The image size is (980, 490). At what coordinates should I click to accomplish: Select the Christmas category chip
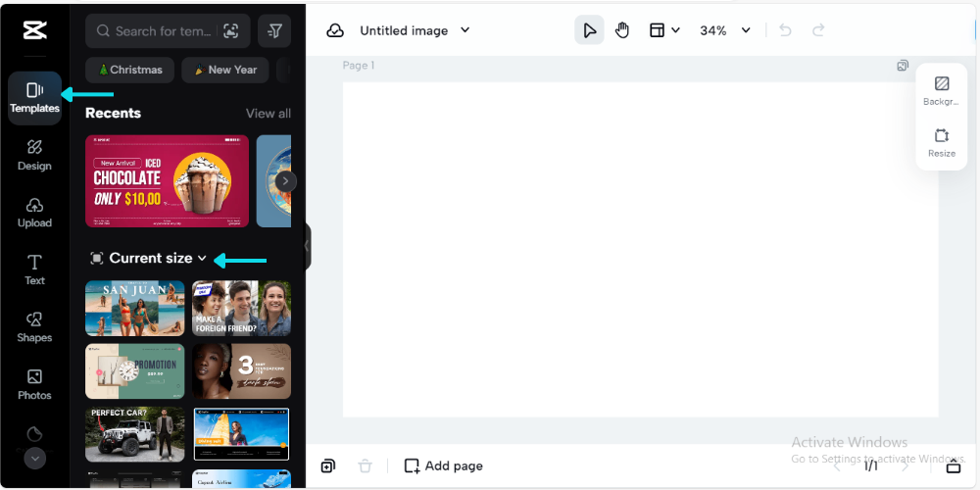[x=130, y=70]
